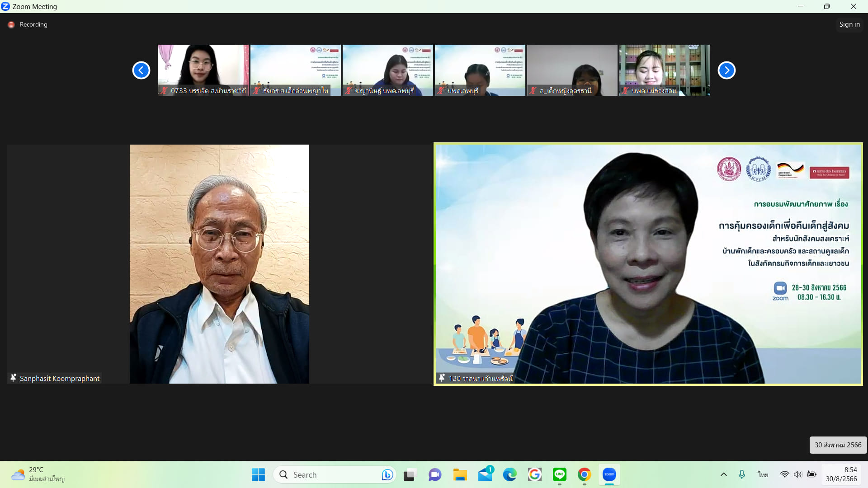Open Microsoft Edge from taskbar
The height and width of the screenshot is (488, 868).
coord(509,474)
